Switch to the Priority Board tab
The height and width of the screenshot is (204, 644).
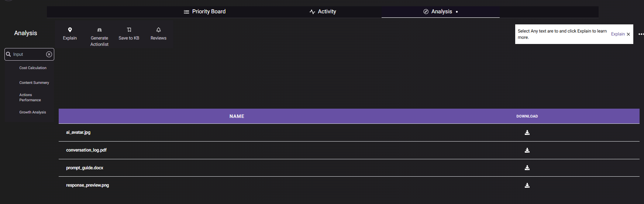pyautogui.click(x=205, y=11)
